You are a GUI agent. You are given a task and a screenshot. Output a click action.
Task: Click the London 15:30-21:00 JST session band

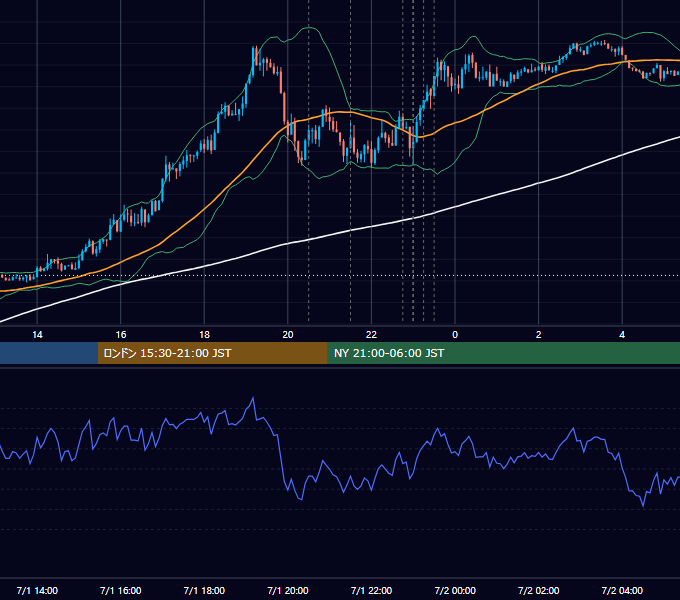[x=212, y=353]
